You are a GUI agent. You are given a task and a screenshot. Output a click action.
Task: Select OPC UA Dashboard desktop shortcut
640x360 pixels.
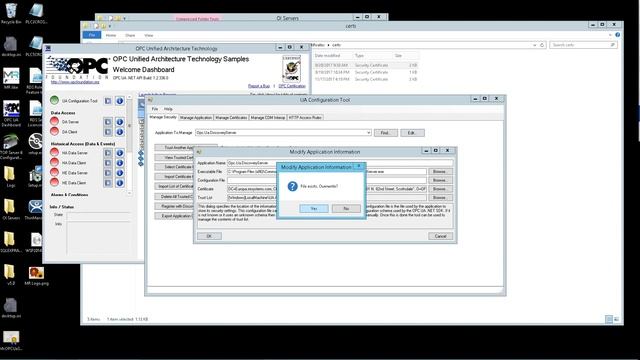pyautogui.click(x=11, y=113)
